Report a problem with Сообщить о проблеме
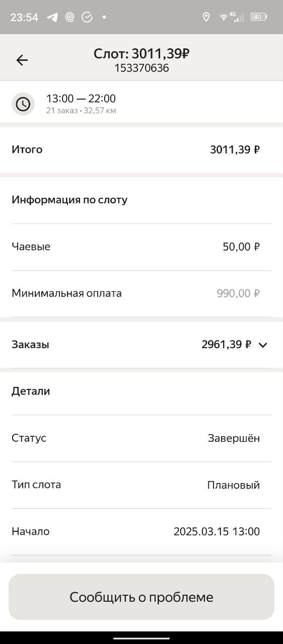283x644 pixels. click(141, 597)
